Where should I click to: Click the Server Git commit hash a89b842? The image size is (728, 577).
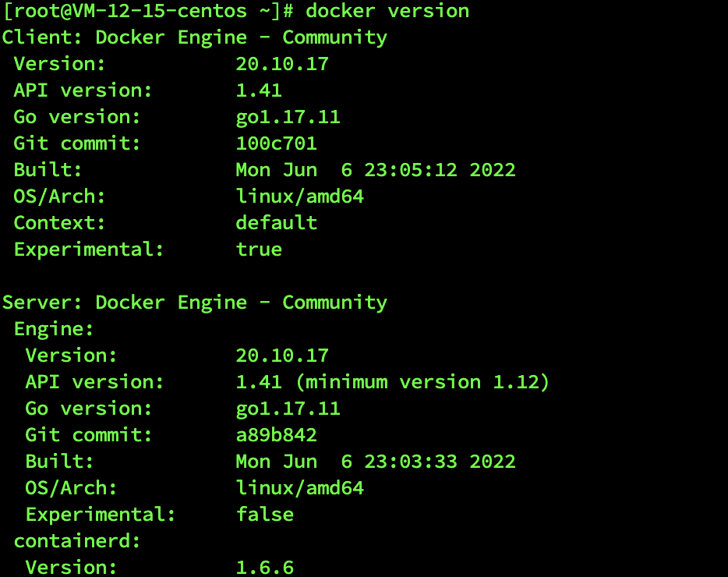(276, 435)
